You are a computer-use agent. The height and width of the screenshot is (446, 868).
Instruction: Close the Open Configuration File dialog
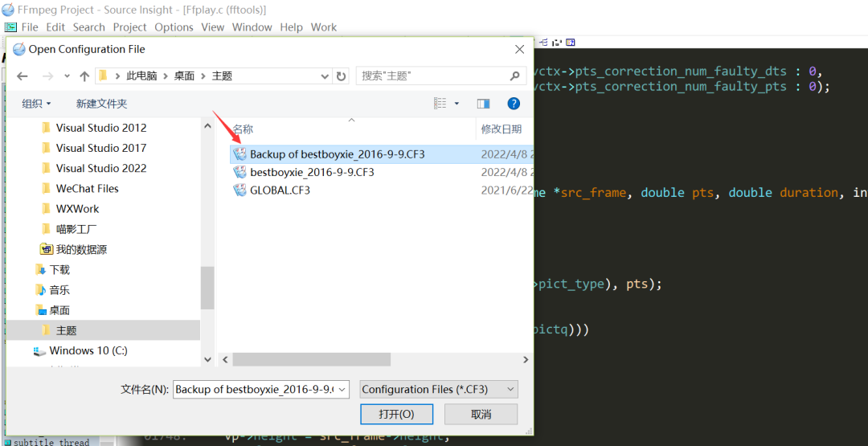click(x=519, y=49)
